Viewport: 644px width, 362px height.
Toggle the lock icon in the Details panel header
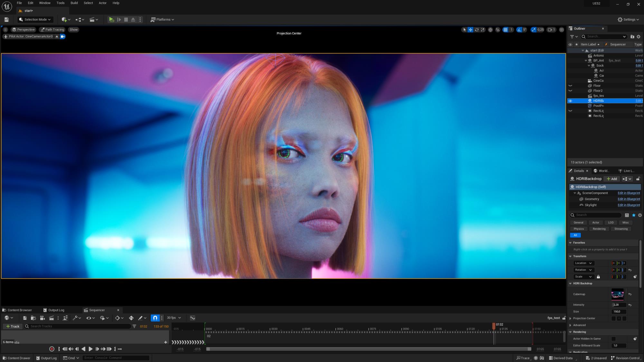[638, 179]
